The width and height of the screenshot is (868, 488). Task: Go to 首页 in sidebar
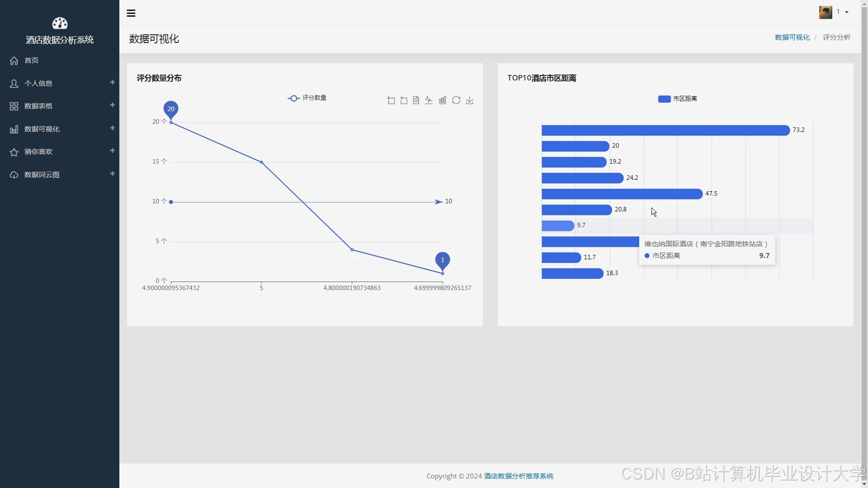pyautogui.click(x=31, y=61)
